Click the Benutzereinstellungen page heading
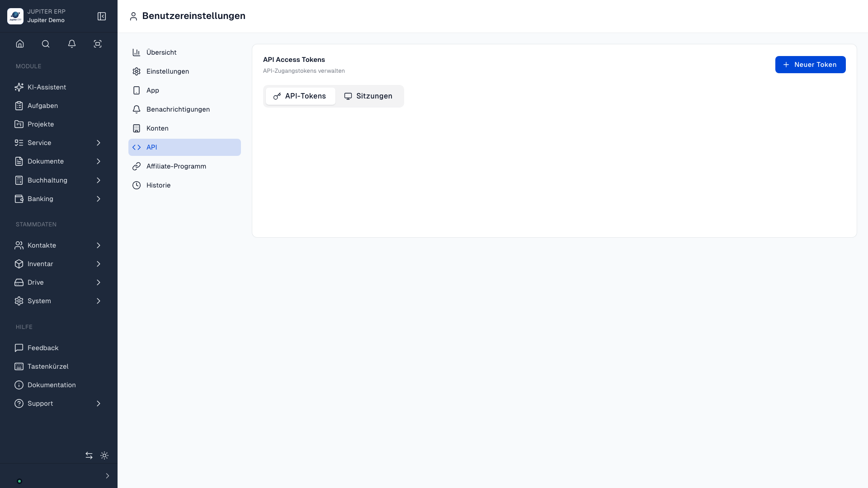The image size is (868, 488). click(193, 16)
